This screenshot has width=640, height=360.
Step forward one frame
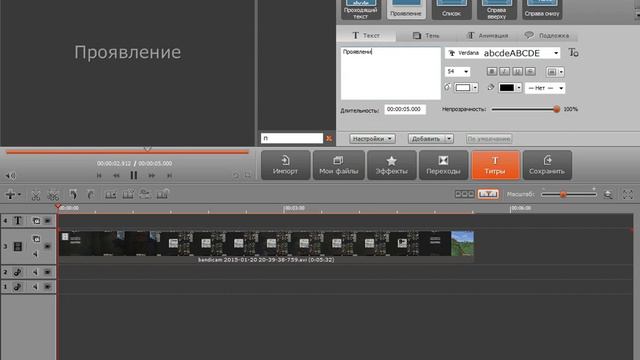point(151,176)
